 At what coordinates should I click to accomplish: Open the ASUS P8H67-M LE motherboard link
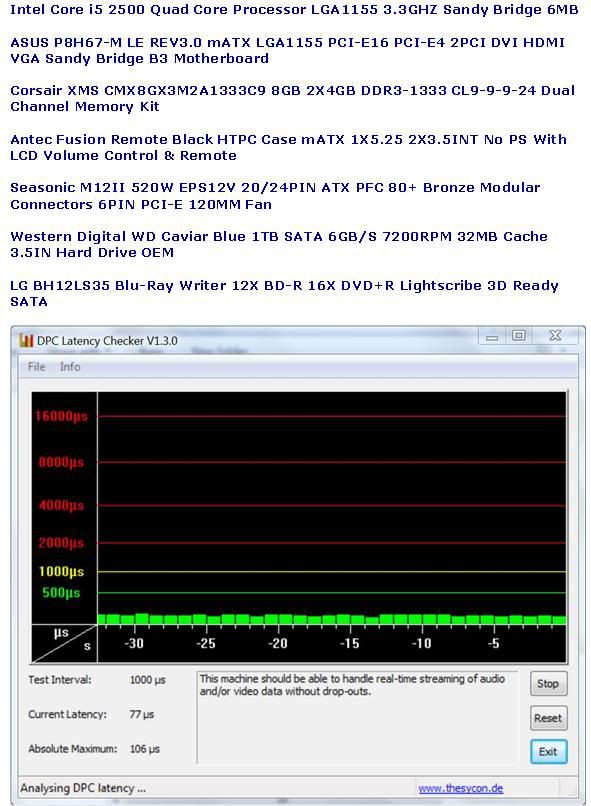point(287,50)
